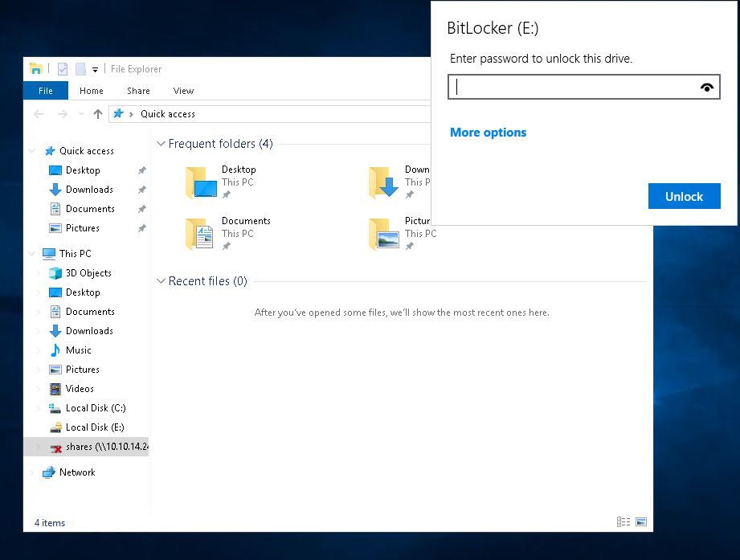The width and height of the screenshot is (740, 560).
Task: Collapse the Recent files section
Action: pos(161,281)
